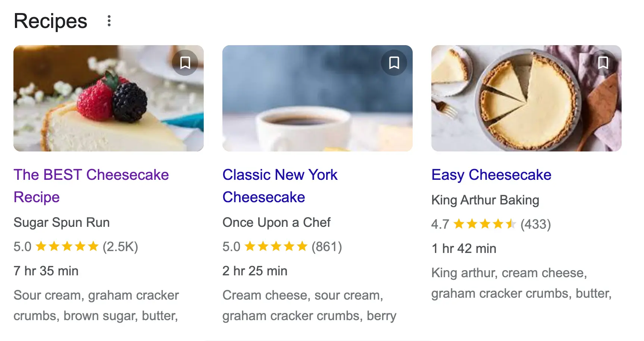Click the 5.0 rating with 861 reviews
This screenshot has width=644, height=341.
(282, 247)
